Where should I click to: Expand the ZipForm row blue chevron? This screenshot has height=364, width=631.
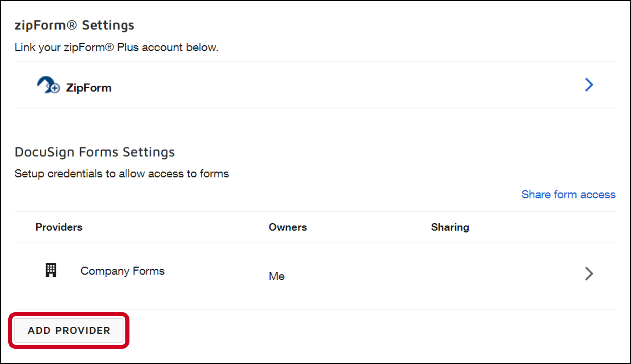click(589, 85)
